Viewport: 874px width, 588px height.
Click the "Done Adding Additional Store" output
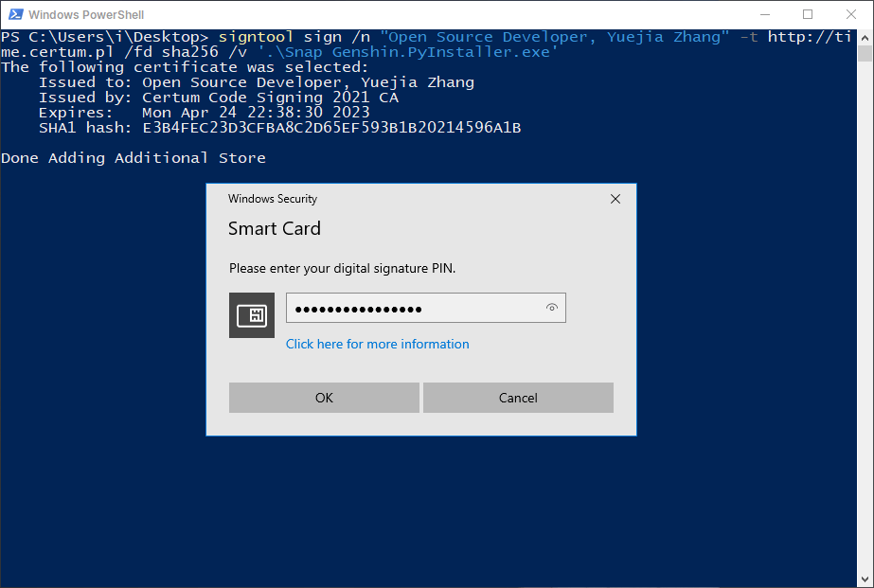coord(134,158)
